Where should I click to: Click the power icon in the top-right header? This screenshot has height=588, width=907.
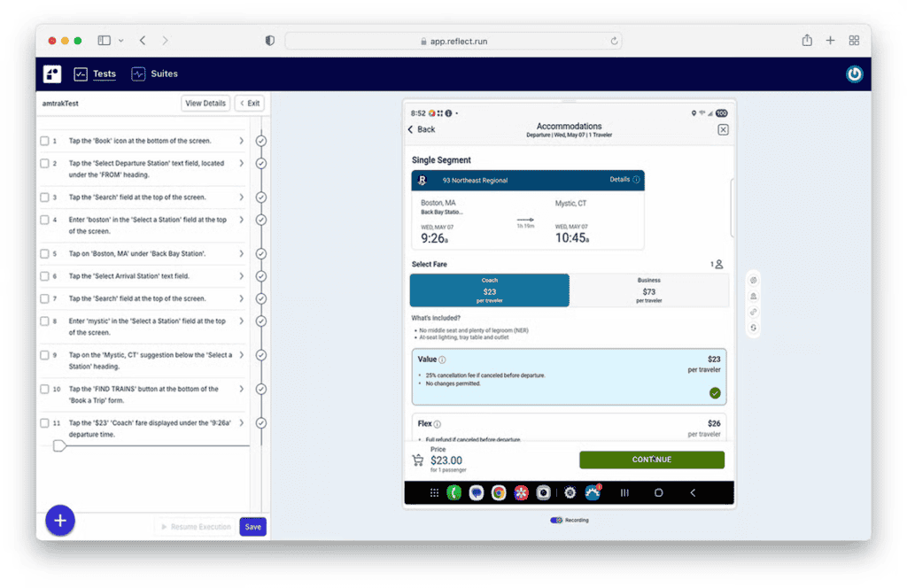[854, 74]
